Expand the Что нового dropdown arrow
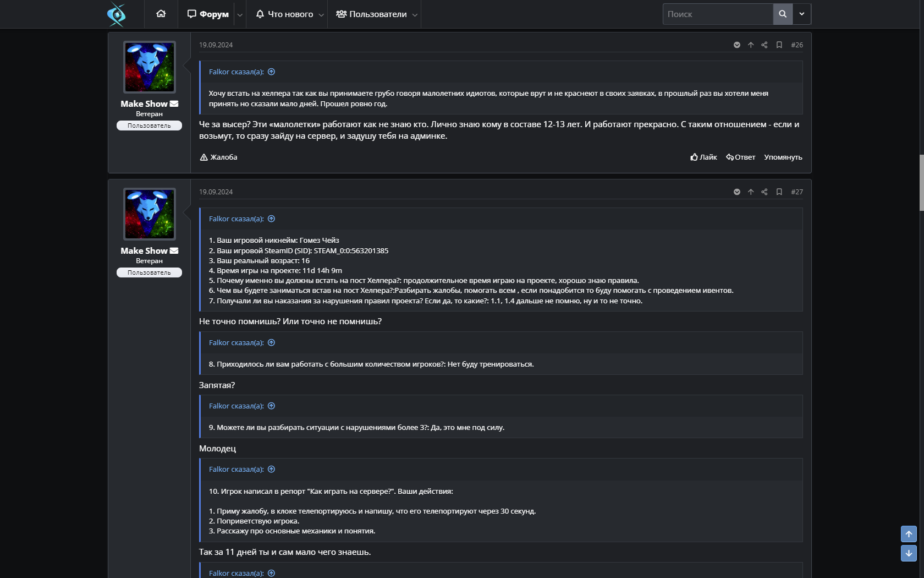Screen dimensions: 924x578 pos(321,15)
